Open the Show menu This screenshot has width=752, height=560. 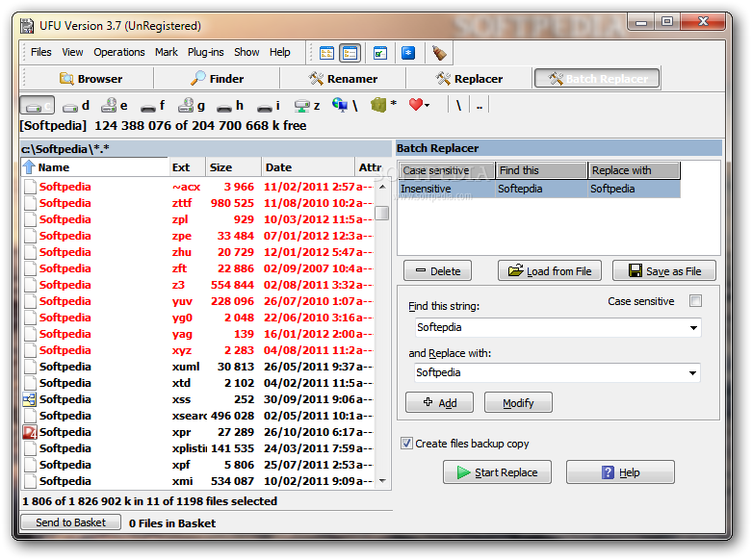tap(246, 52)
